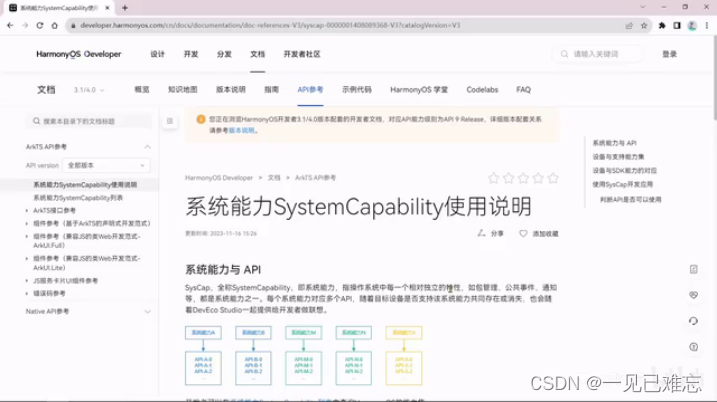The width and height of the screenshot is (717, 402).
Task: Expand the JS服务卡片UI组件参考 node
Action: click(27, 281)
